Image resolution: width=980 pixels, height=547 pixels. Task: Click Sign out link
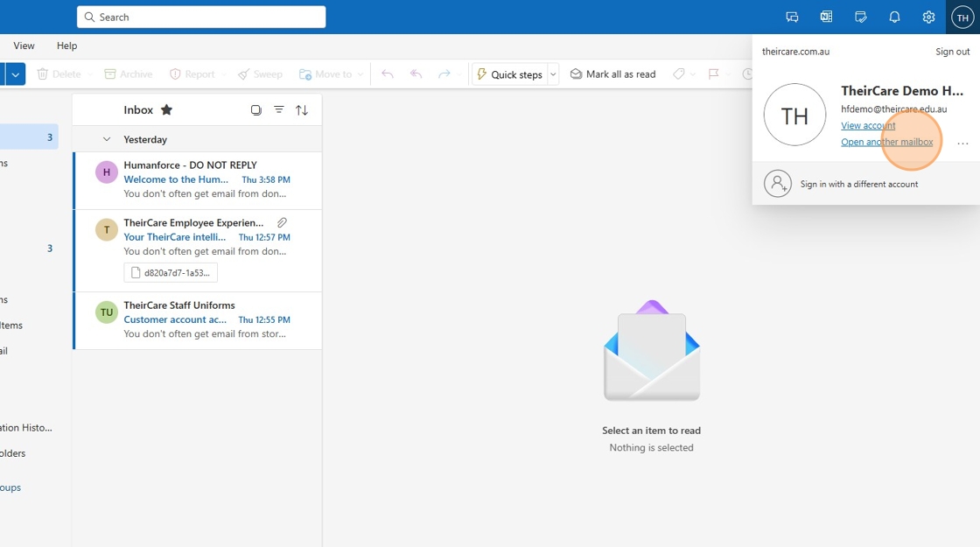(x=953, y=52)
